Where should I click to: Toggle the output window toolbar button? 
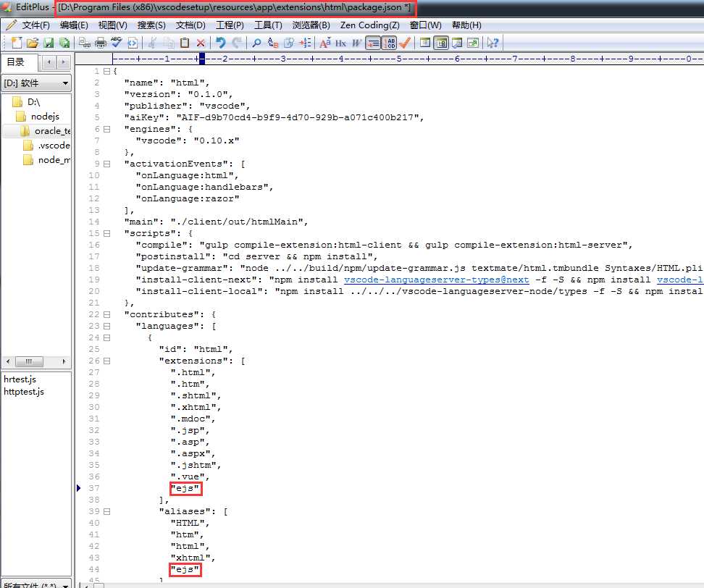456,43
